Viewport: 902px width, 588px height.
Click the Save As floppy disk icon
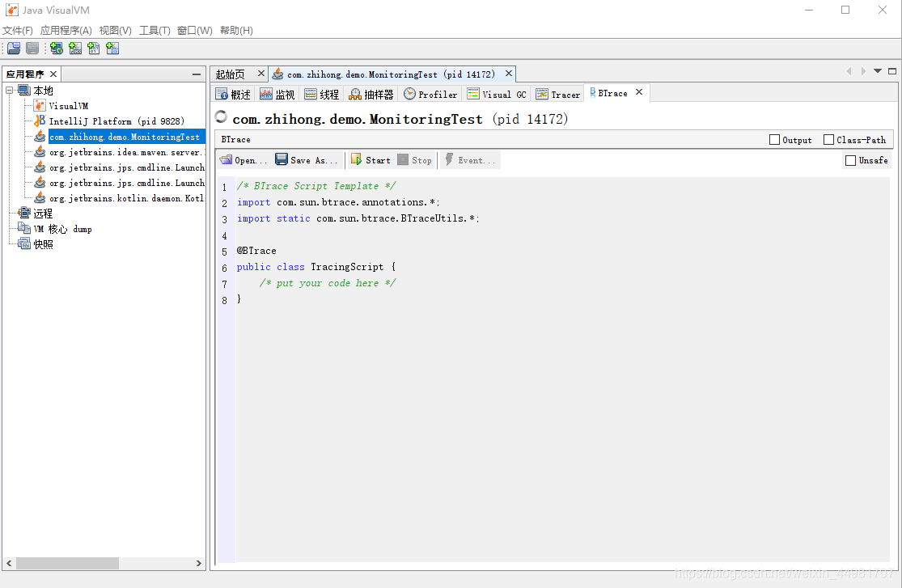[x=282, y=159]
